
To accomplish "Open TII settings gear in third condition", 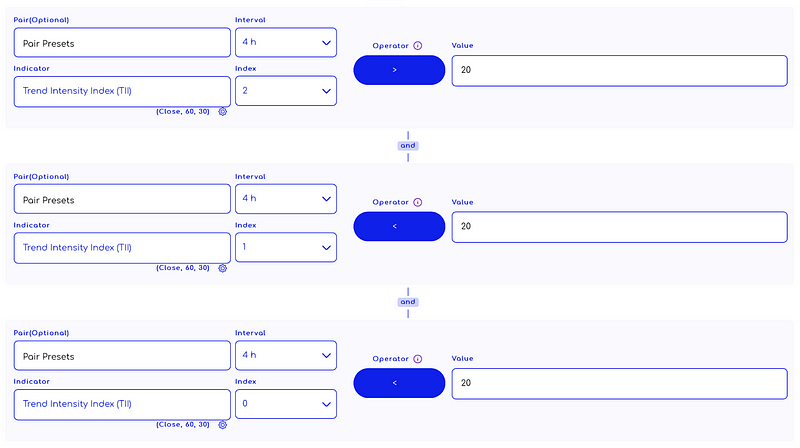I will point(222,425).
